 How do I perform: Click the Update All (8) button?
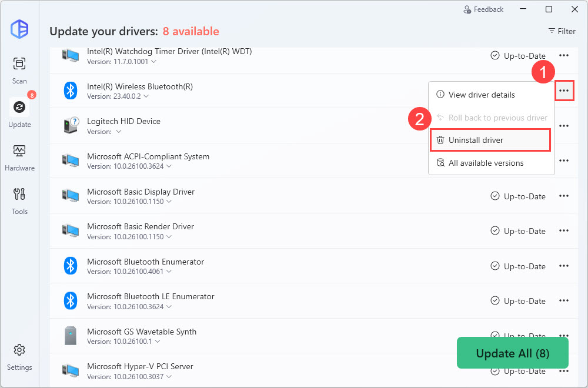[x=512, y=353]
